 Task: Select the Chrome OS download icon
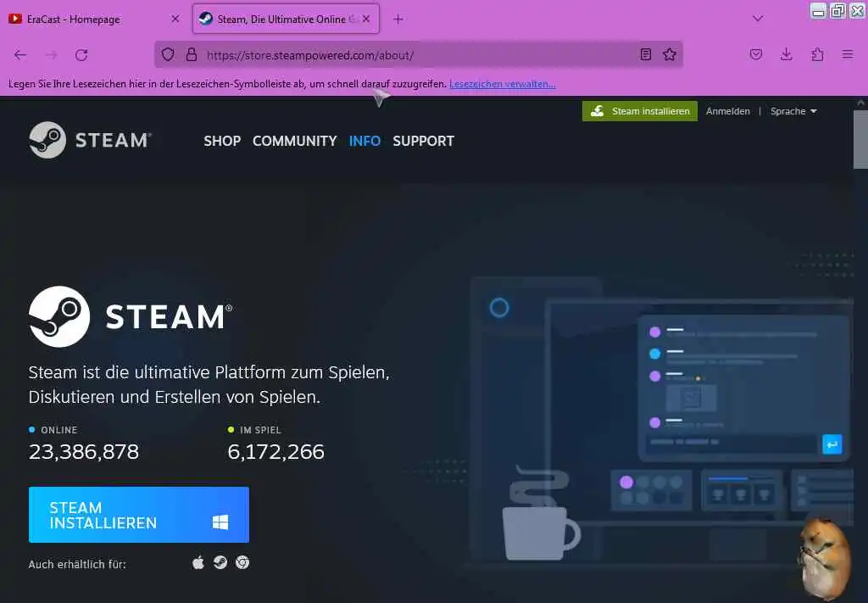[242, 562]
